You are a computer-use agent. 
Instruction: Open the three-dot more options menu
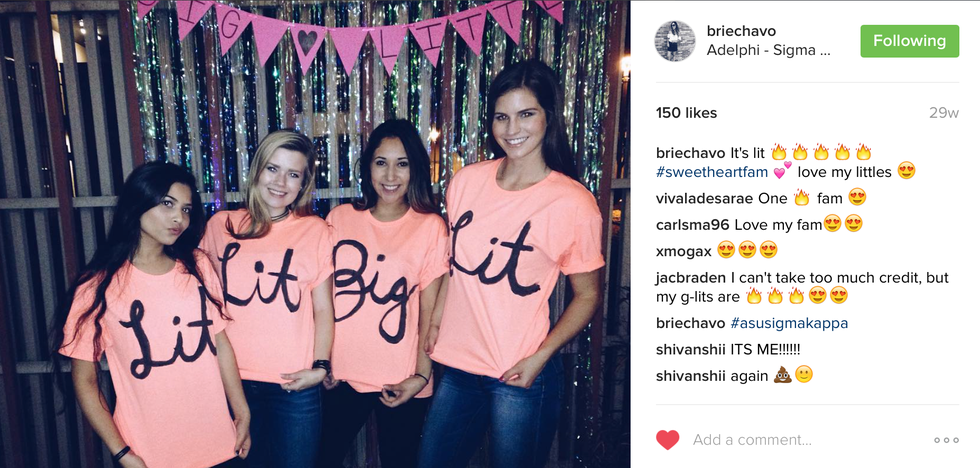[x=946, y=440]
